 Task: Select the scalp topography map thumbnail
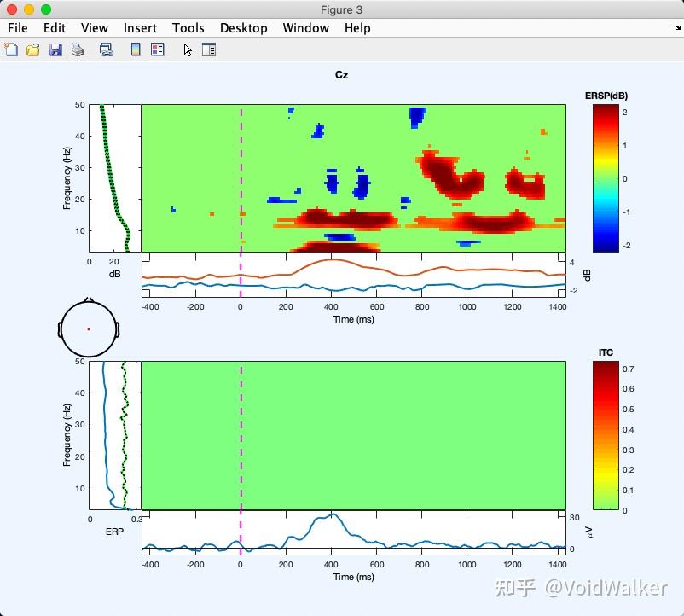pyautogui.click(x=88, y=328)
